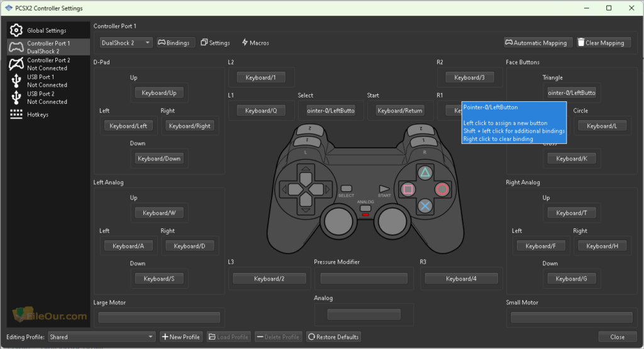Click the Restore Defaults button
The height and width of the screenshot is (349, 644).
tap(333, 336)
